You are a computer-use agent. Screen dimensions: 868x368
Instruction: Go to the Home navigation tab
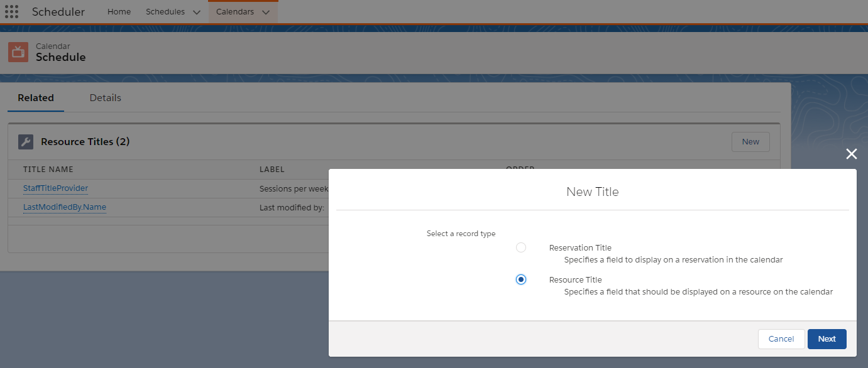[119, 12]
